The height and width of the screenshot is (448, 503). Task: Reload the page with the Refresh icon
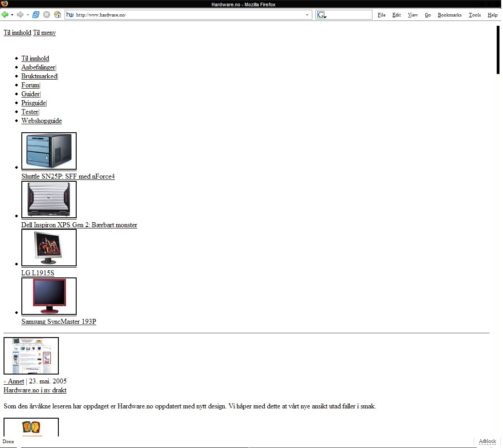click(36, 14)
